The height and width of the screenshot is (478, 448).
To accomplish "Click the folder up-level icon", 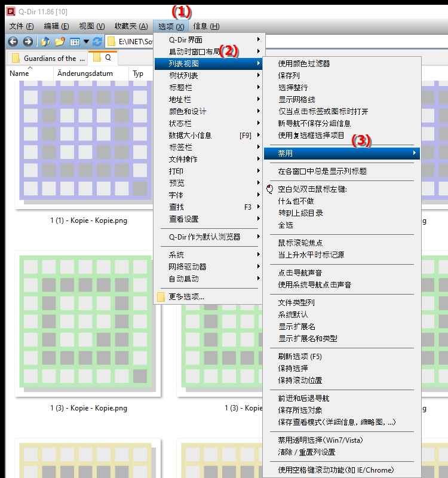I will 45,41.
